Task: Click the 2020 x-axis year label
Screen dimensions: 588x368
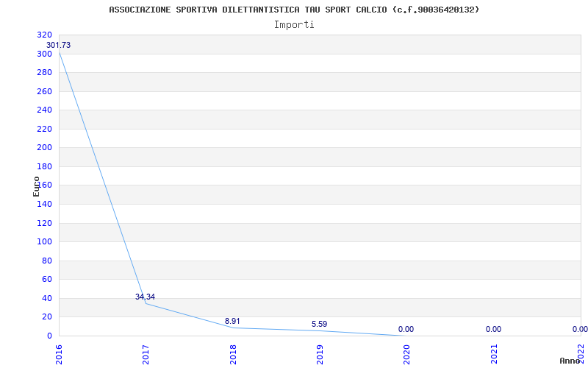Action: pyautogui.click(x=406, y=355)
